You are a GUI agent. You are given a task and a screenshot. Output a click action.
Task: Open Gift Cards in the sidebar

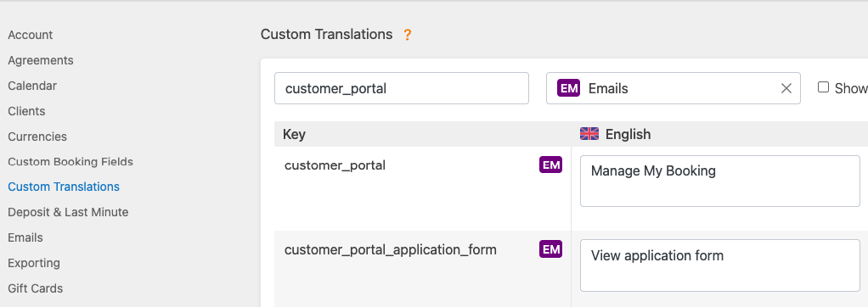35,288
